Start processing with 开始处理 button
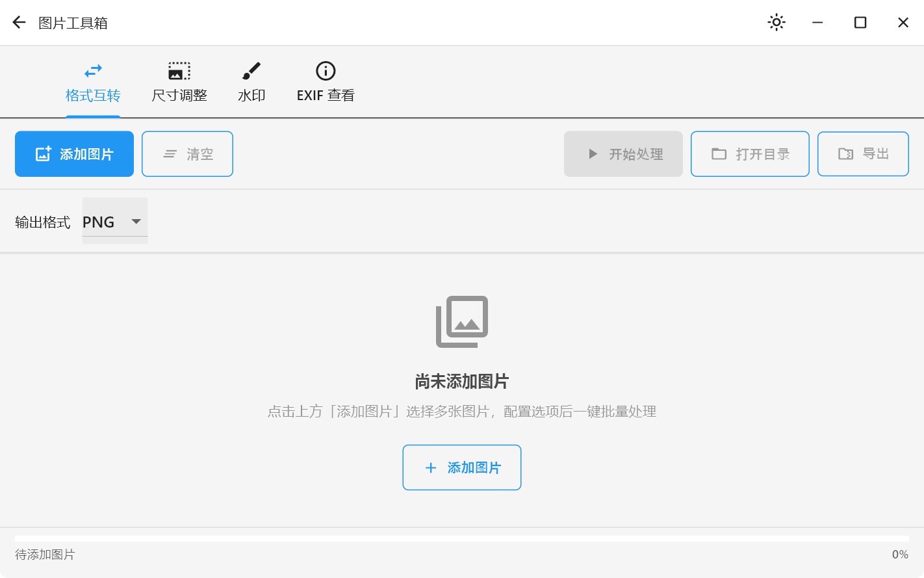This screenshot has width=924, height=578. pos(623,154)
